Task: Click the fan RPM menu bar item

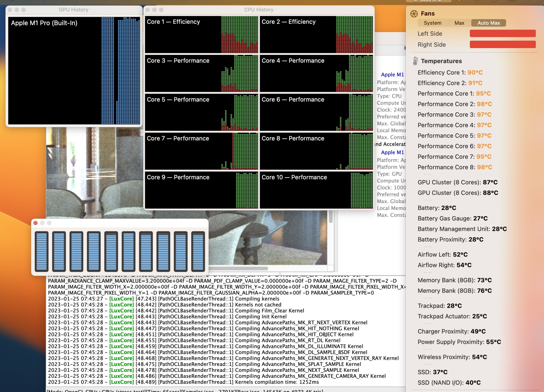Action: coord(428,1)
